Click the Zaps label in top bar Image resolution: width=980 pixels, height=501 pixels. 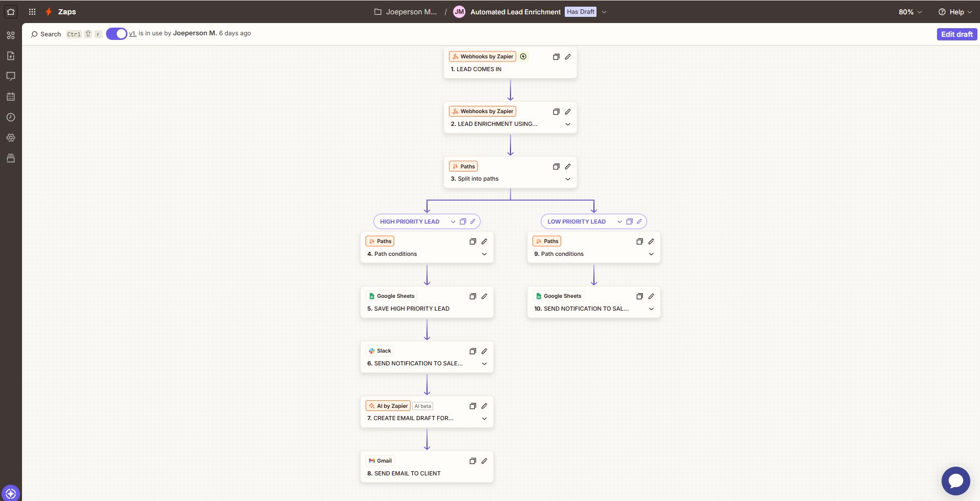click(67, 12)
